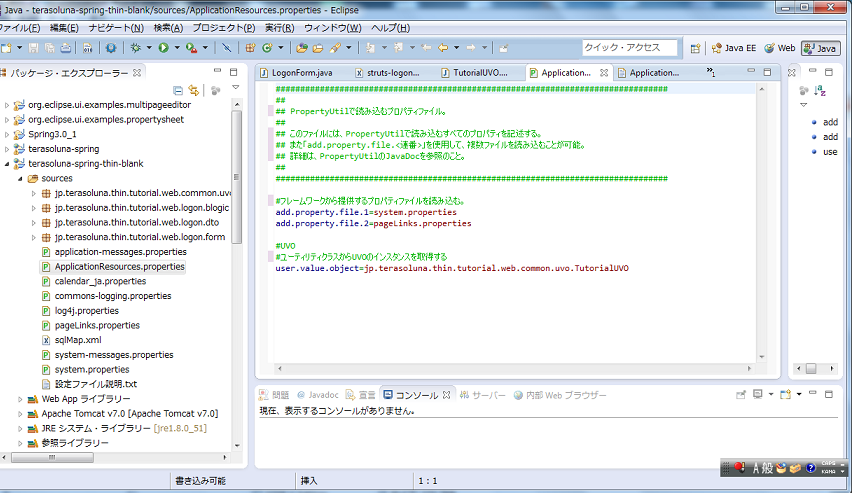The height and width of the screenshot is (493, 852).
Task: Expand the Apache Tomcat v7.0 library
Action: tap(20, 414)
